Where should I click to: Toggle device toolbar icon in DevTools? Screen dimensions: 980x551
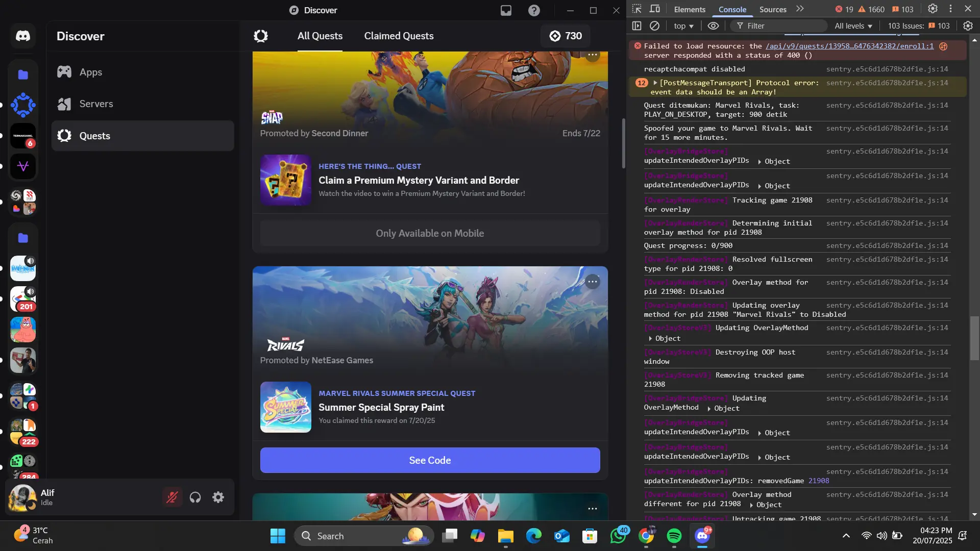coord(655,9)
